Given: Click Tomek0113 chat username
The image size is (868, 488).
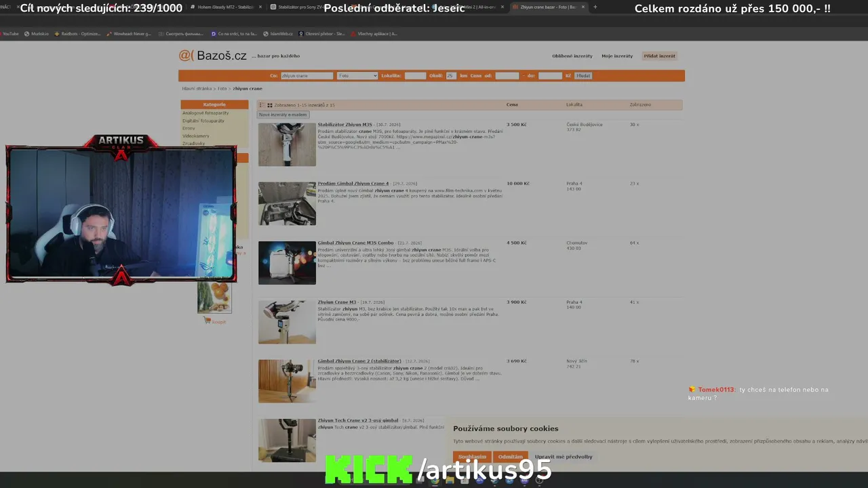Looking at the screenshot, I should (716, 390).
